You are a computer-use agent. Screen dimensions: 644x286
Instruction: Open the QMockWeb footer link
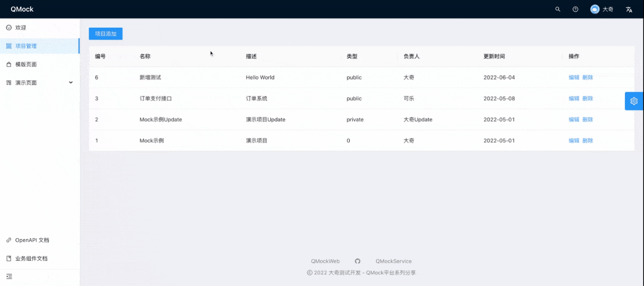tap(325, 261)
